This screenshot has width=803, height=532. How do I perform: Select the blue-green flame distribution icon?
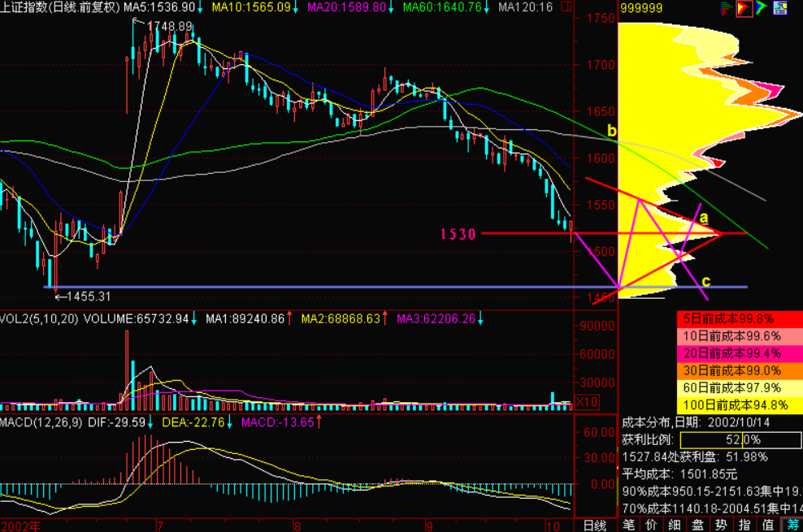(x=761, y=8)
